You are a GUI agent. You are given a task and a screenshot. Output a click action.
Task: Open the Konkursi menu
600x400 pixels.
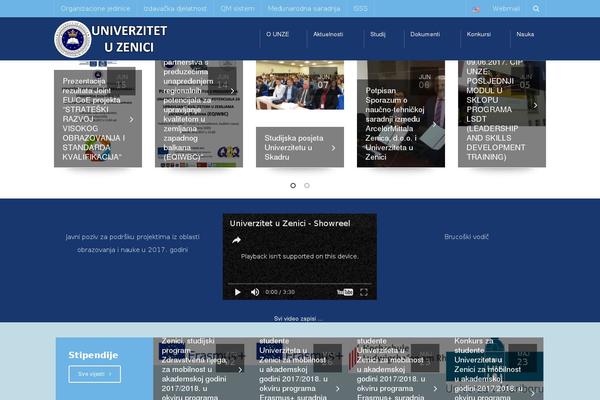point(479,34)
